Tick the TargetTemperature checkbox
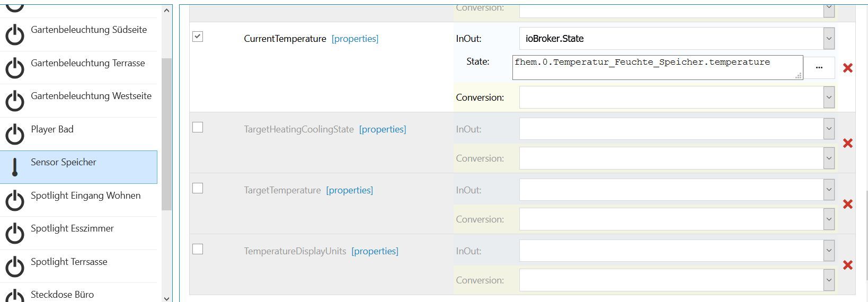This screenshot has width=868, height=302. [198, 188]
